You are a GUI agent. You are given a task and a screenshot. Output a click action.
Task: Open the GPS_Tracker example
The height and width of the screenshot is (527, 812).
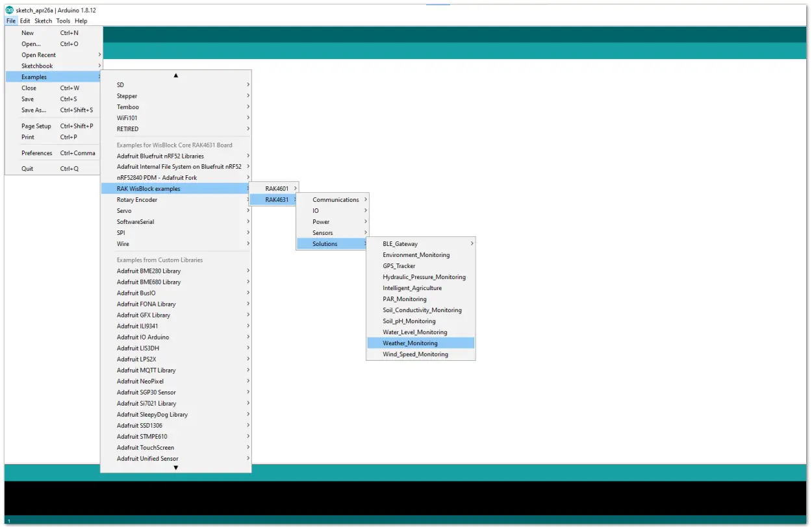(x=421, y=266)
